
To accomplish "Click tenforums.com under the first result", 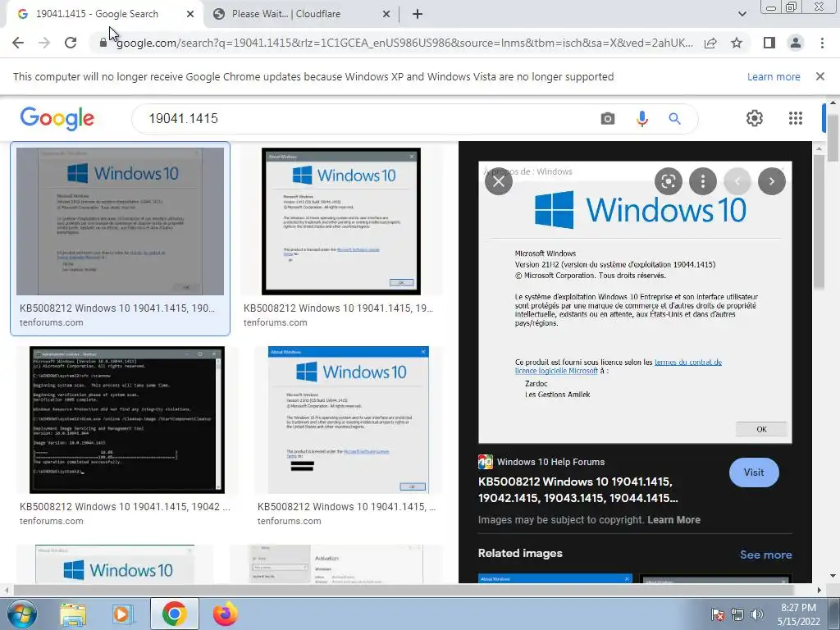I will coord(52,322).
